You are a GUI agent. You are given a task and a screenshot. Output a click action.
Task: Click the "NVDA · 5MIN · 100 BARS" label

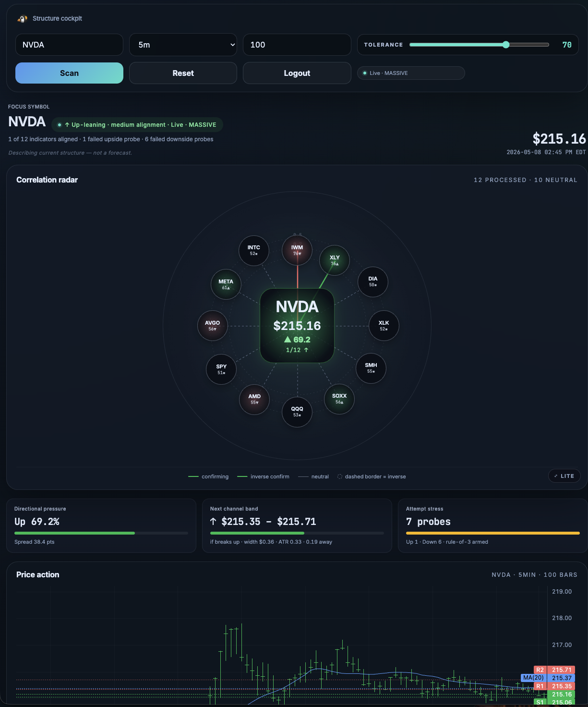(x=534, y=574)
